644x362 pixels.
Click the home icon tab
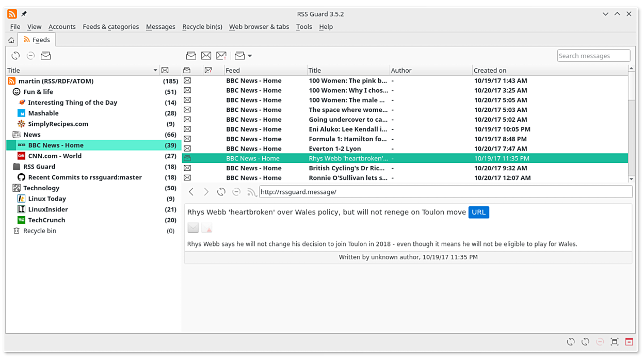point(11,40)
